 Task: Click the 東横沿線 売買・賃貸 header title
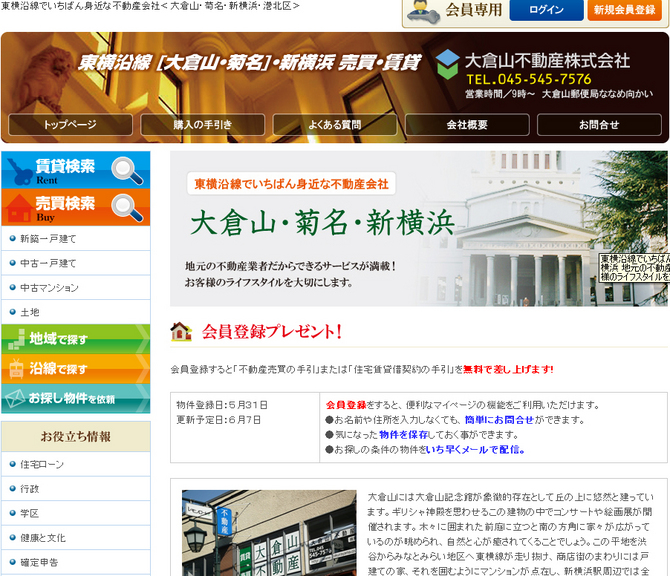(x=249, y=63)
